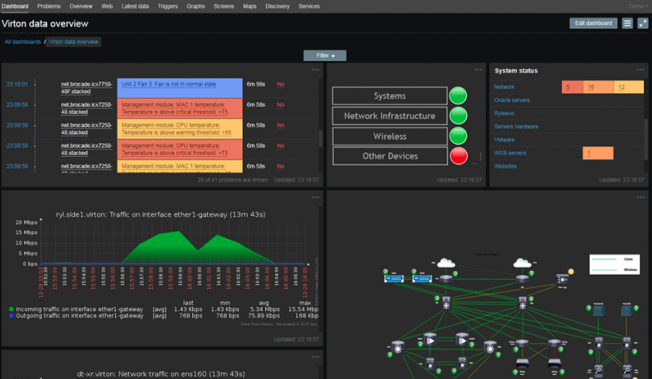Go to Discovery menu item
This screenshot has width=652, height=379.
coord(277,6)
